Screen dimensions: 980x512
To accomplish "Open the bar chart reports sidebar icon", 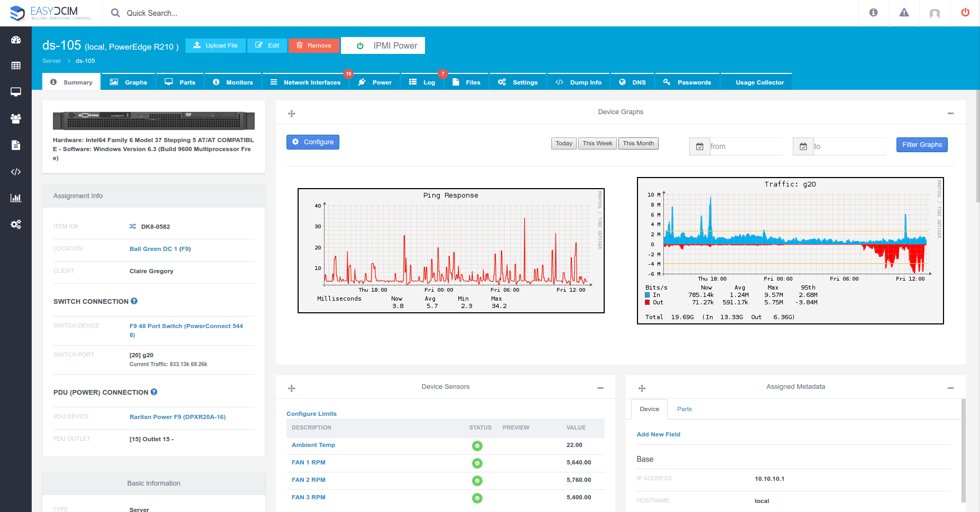I will 16,198.
